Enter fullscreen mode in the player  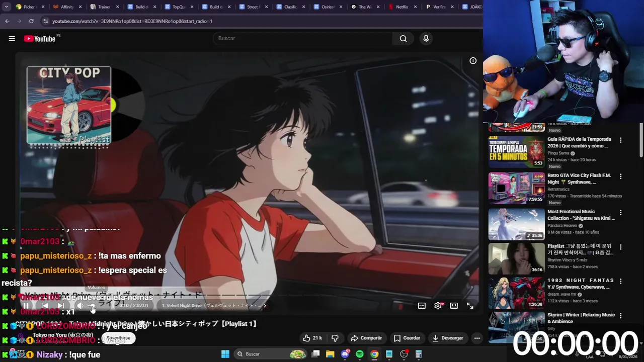(470, 306)
